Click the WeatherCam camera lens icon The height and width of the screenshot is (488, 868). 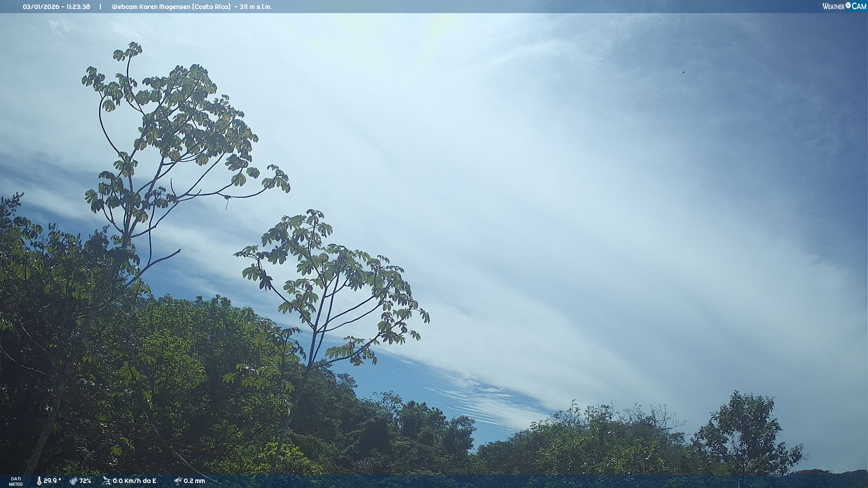[x=848, y=5]
